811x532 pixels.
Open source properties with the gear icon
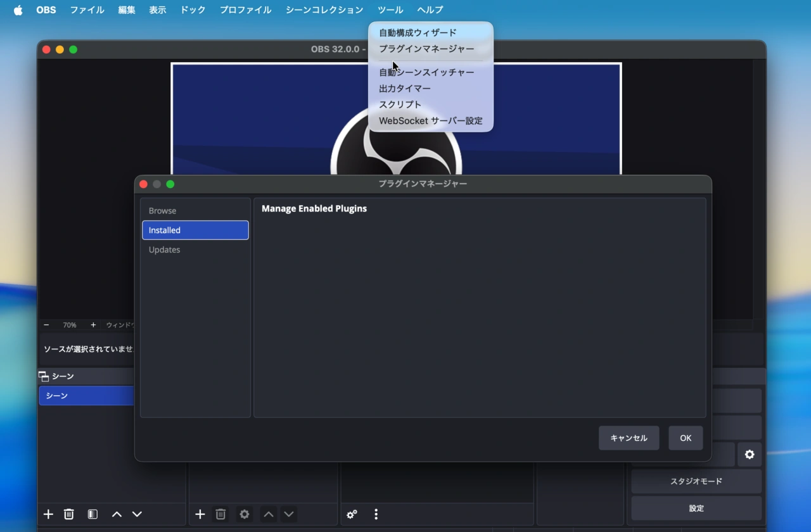click(x=244, y=514)
